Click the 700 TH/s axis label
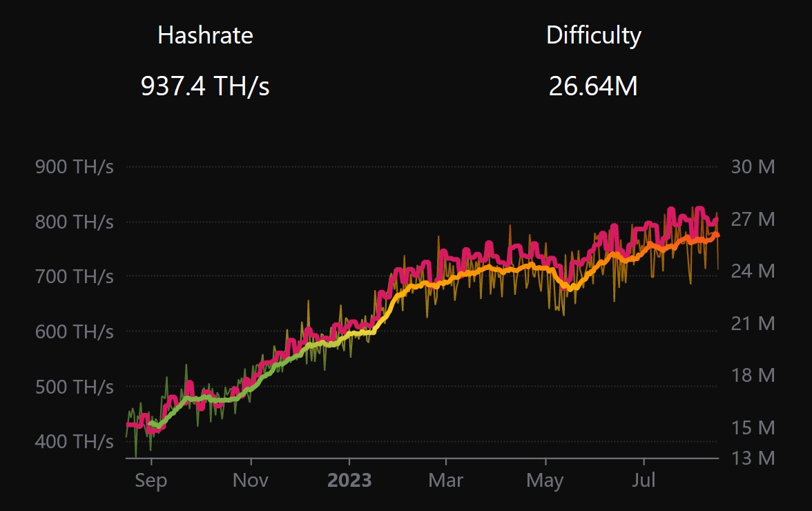The height and width of the screenshot is (511, 812). point(74,276)
